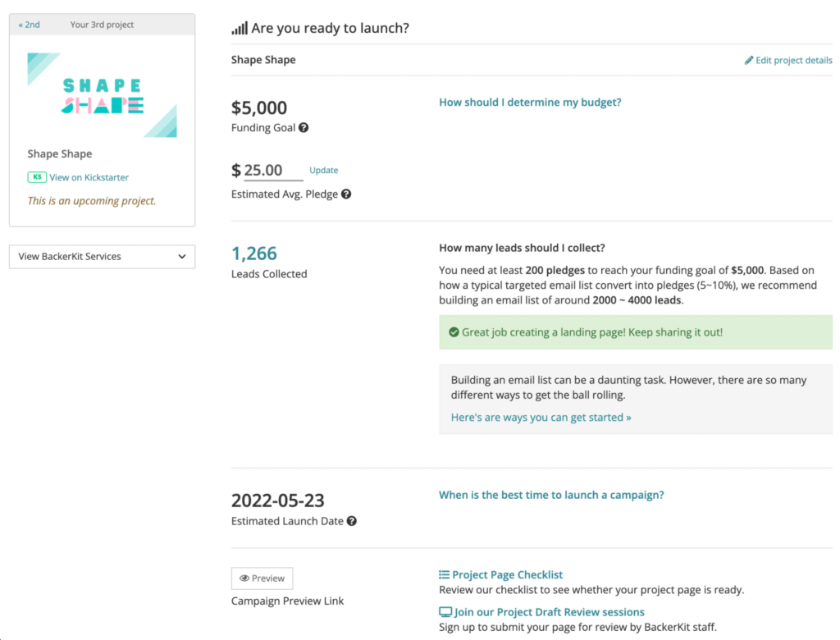840x640 pixels.
Task: Click the estimated average pledge amount field
Action: [273, 171]
